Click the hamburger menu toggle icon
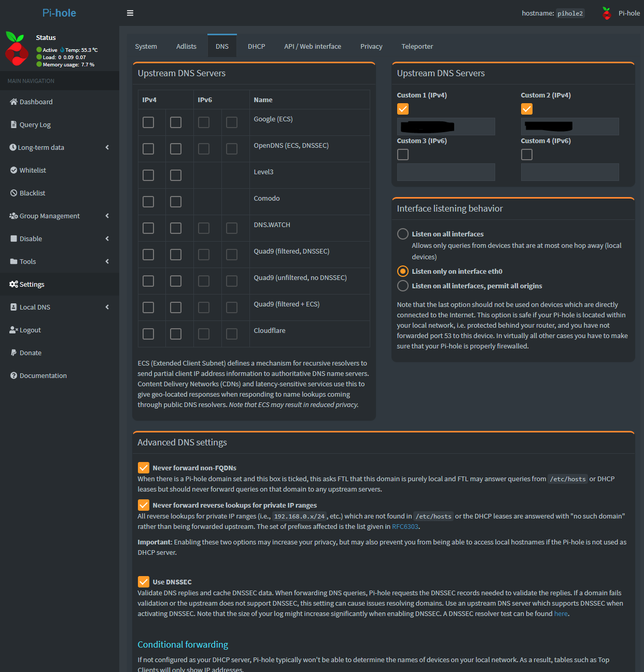 click(x=130, y=13)
